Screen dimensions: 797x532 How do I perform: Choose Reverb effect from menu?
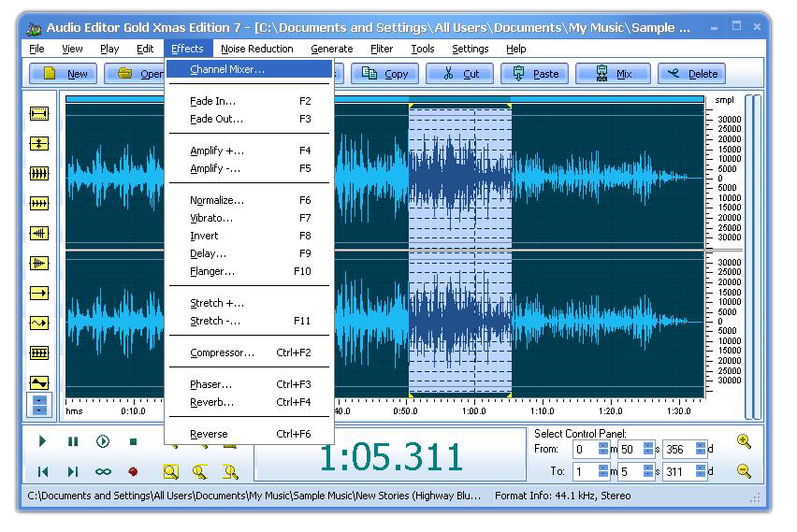pos(250,402)
